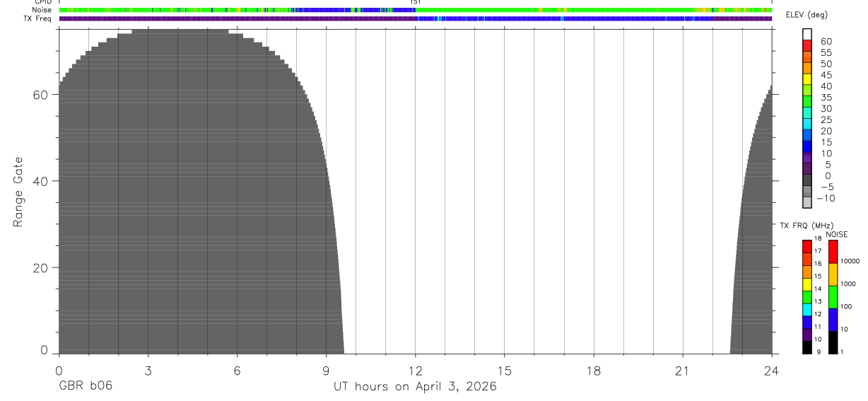Select the time-axis tick label "18"
868x401 pixels.
click(x=594, y=371)
